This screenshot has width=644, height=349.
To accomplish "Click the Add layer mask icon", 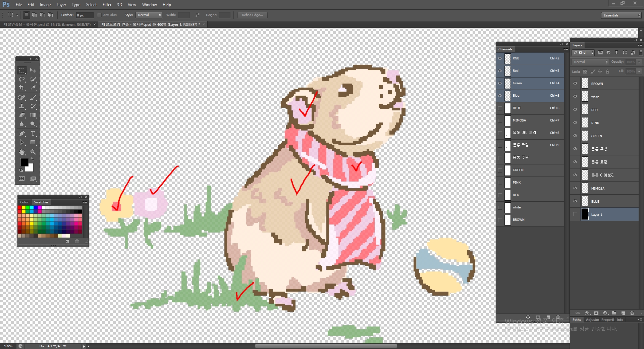I will tap(596, 313).
